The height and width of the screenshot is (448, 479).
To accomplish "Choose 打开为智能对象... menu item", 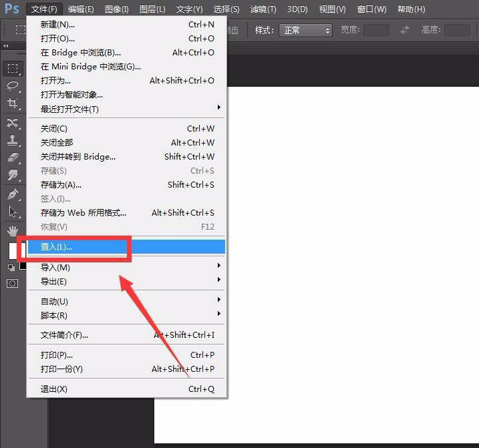I will click(x=126, y=95).
